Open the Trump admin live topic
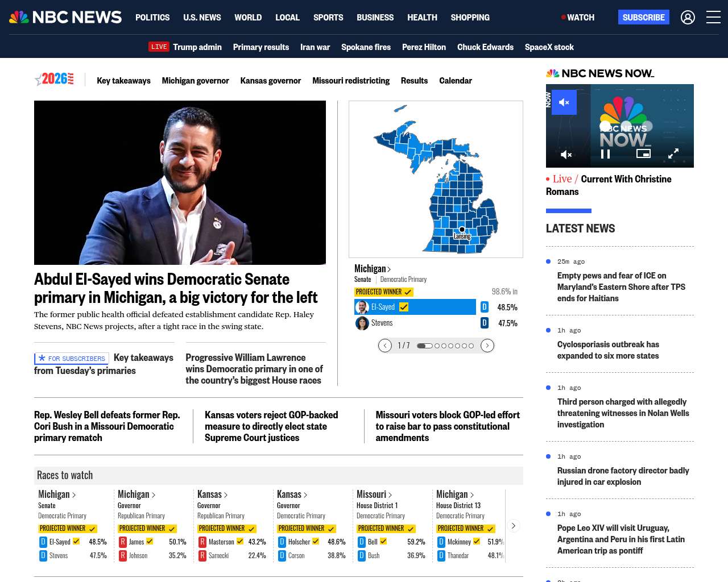Viewport: 728px width, 582px height. (x=197, y=47)
